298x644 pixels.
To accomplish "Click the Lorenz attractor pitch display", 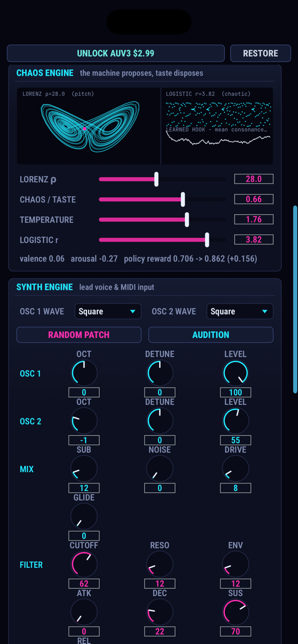I will point(89,126).
